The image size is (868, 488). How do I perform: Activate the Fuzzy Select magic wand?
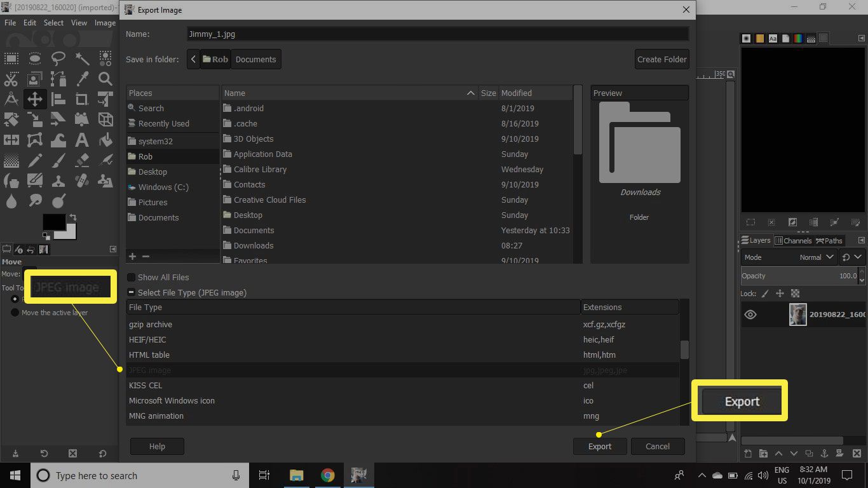coord(82,59)
